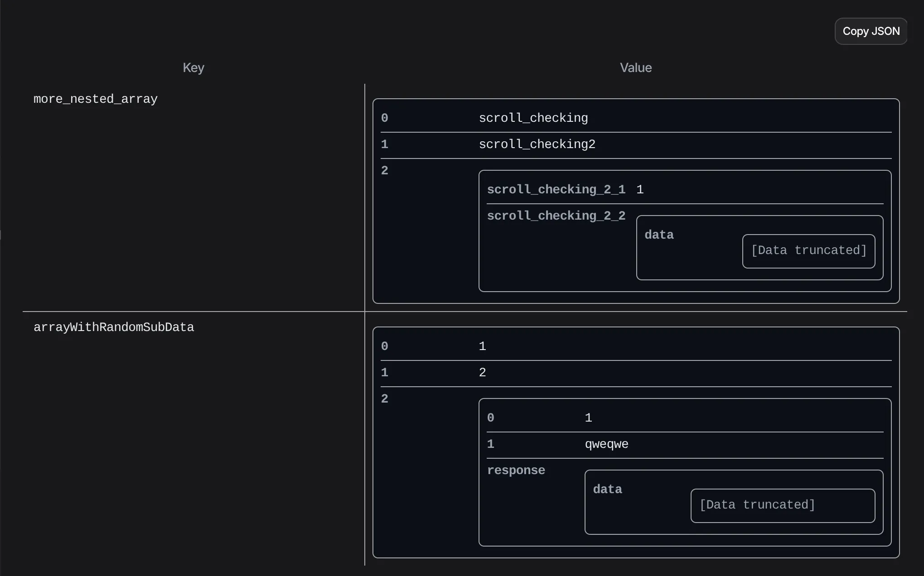The image size is (924, 576).
Task: Click Data truncated box under response
Action: point(783,505)
